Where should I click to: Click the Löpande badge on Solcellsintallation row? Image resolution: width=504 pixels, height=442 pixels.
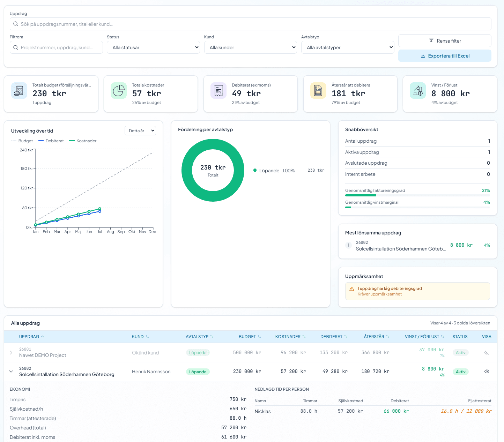198,372
